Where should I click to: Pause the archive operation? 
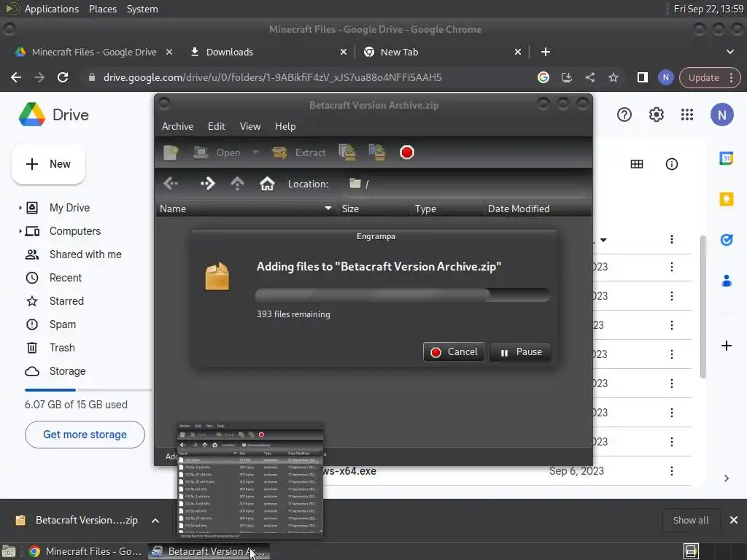(x=520, y=352)
